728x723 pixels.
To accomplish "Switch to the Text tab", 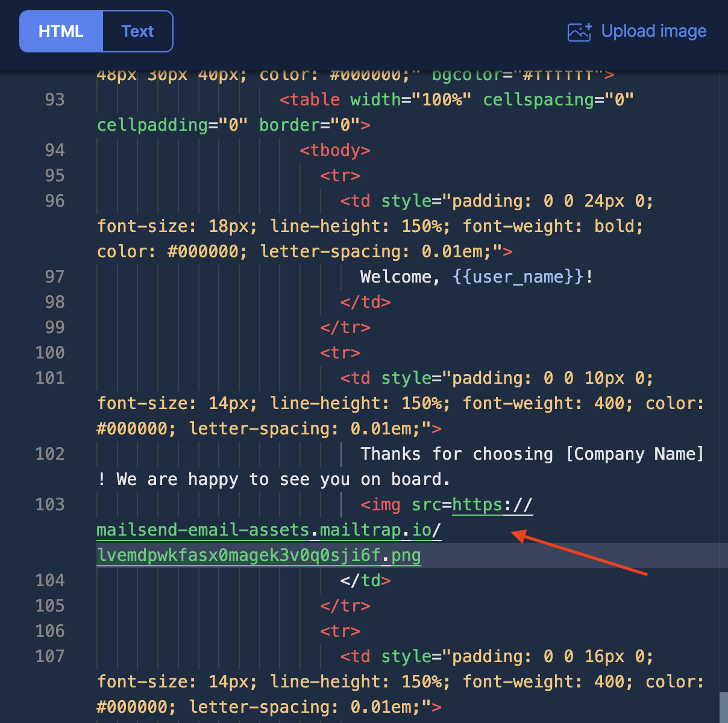I will pyautogui.click(x=137, y=31).
